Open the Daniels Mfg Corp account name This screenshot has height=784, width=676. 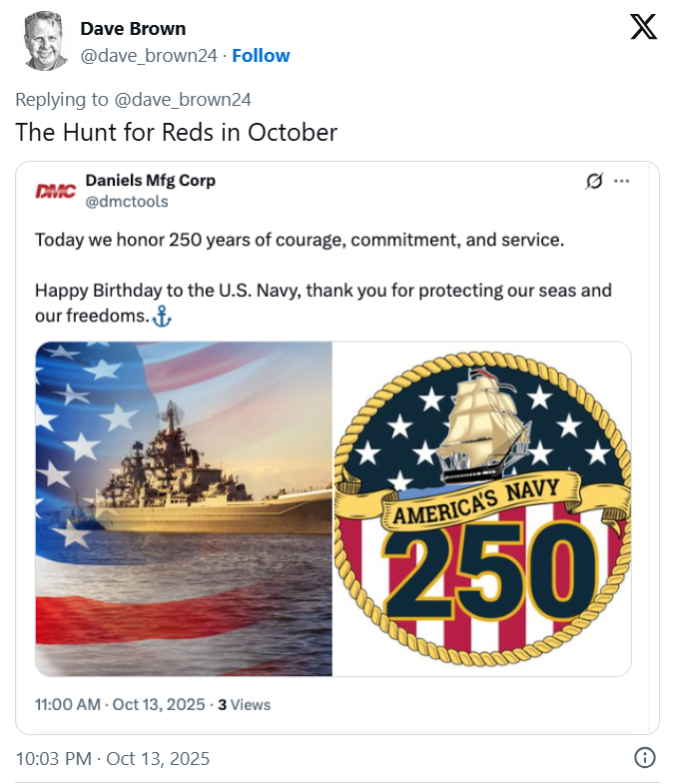point(151,180)
